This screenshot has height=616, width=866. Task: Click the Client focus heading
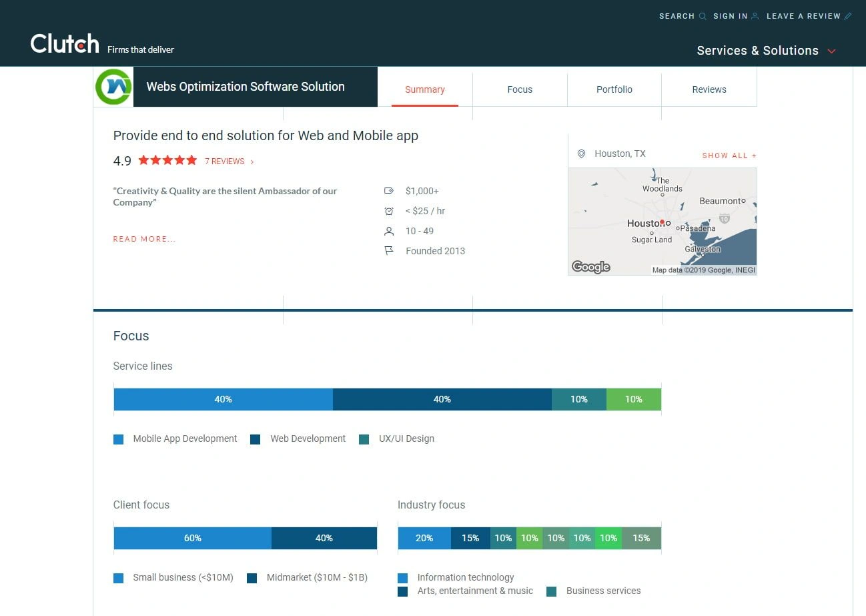(x=141, y=505)
